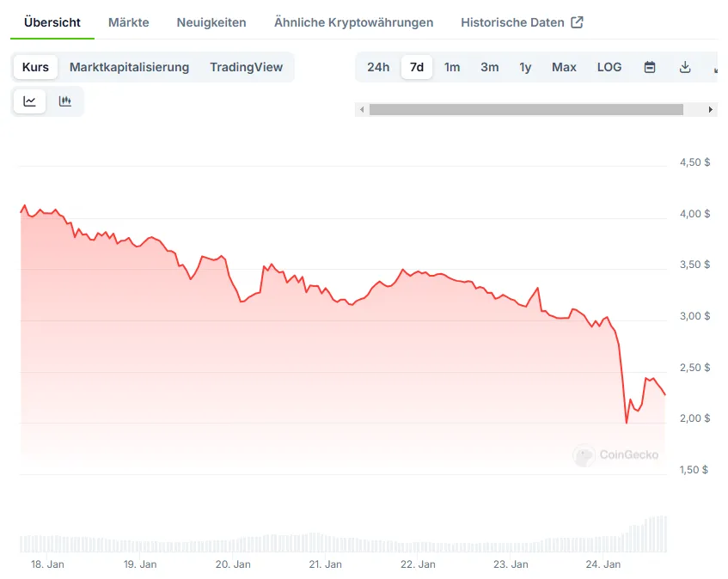This screenshot has height=579, width=728.
Task: Open the Neuigkeiten tab
Action: pos(211,22)
